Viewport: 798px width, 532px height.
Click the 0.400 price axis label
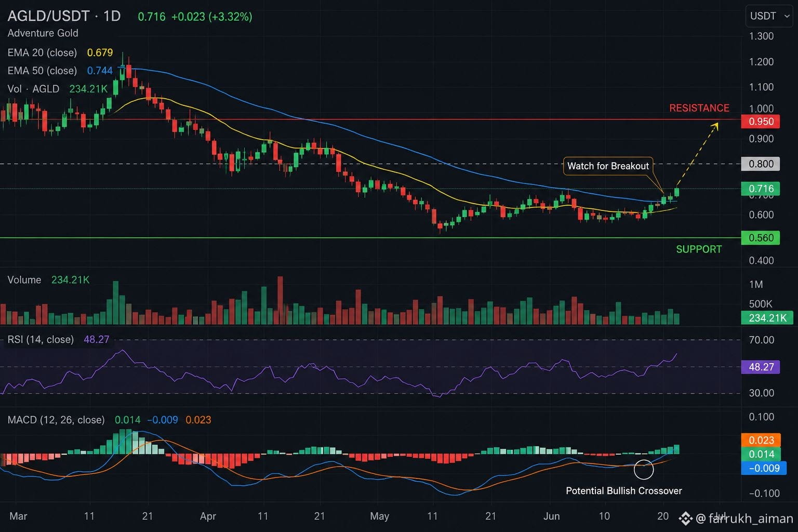(x=761, y=260)
